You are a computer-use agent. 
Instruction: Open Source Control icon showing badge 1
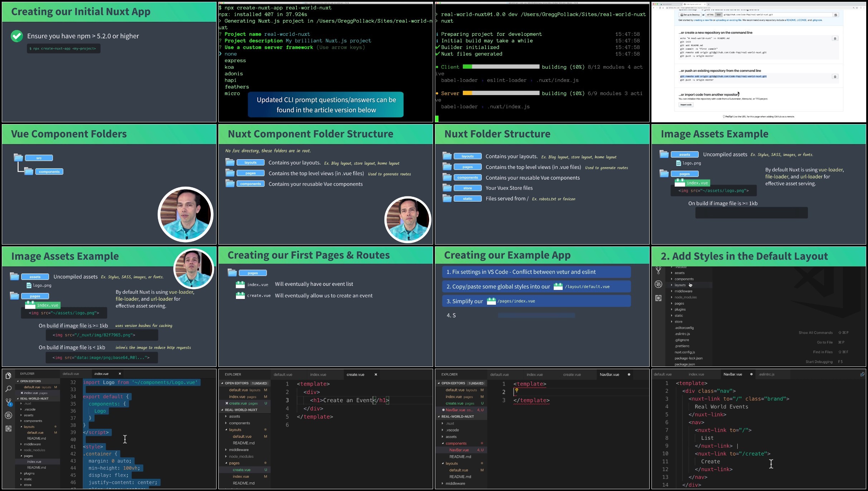(9, 402)
